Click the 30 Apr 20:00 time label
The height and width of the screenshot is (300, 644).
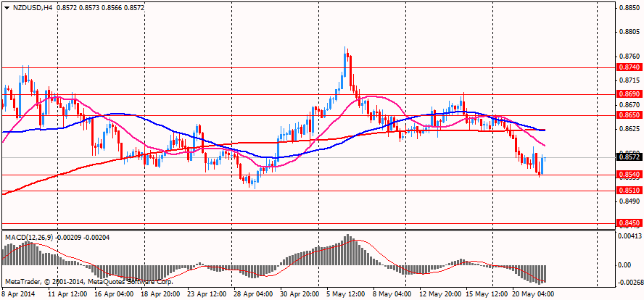point(300,294)
